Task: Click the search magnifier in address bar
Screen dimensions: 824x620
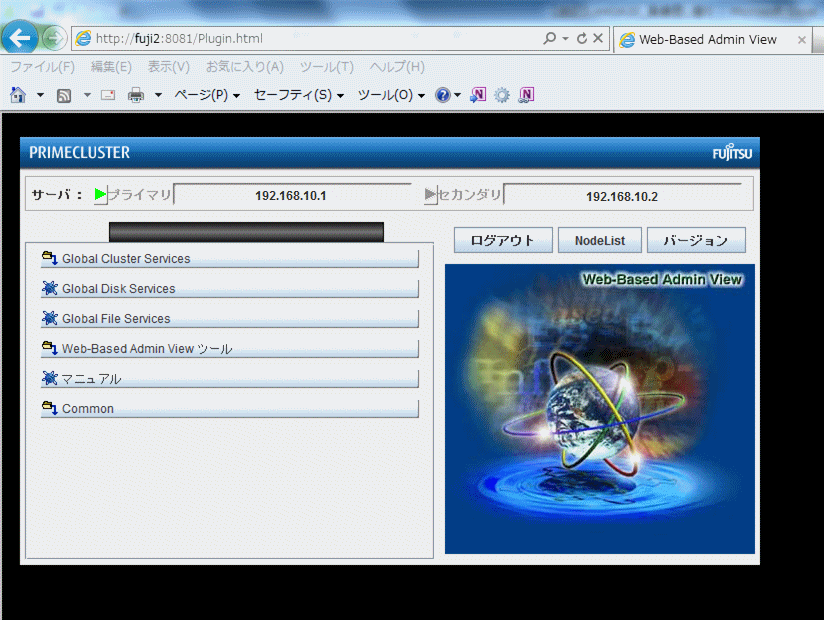Action: point(549,38)
